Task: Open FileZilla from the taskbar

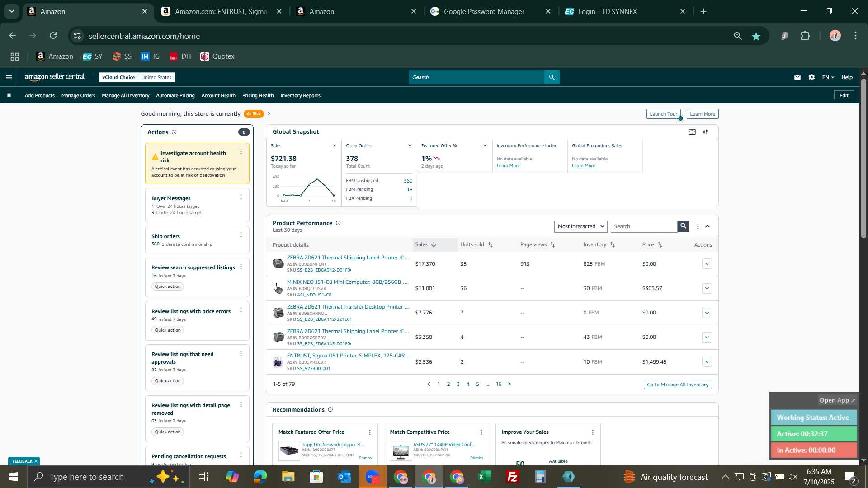Action: pyautogui.click(x=513, y=477)
